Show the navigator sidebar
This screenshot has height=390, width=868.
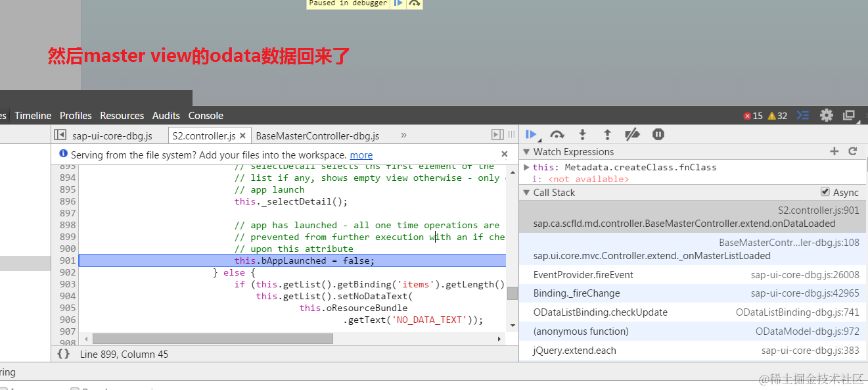60,135
